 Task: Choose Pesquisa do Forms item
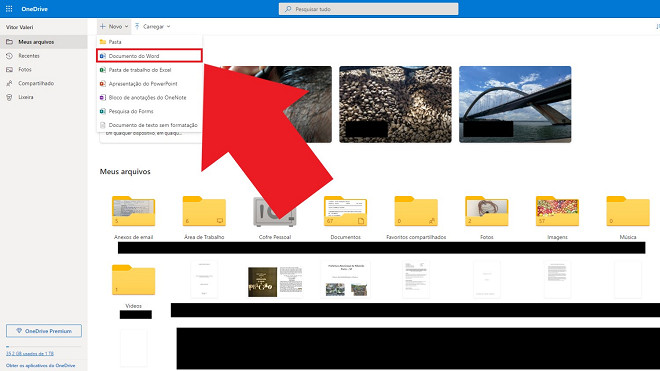[x=149, y=111]
